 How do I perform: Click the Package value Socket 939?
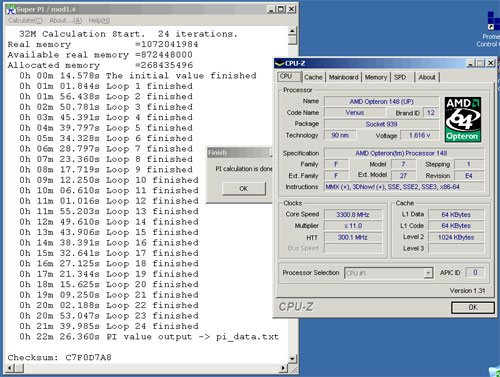pos(381,124)
